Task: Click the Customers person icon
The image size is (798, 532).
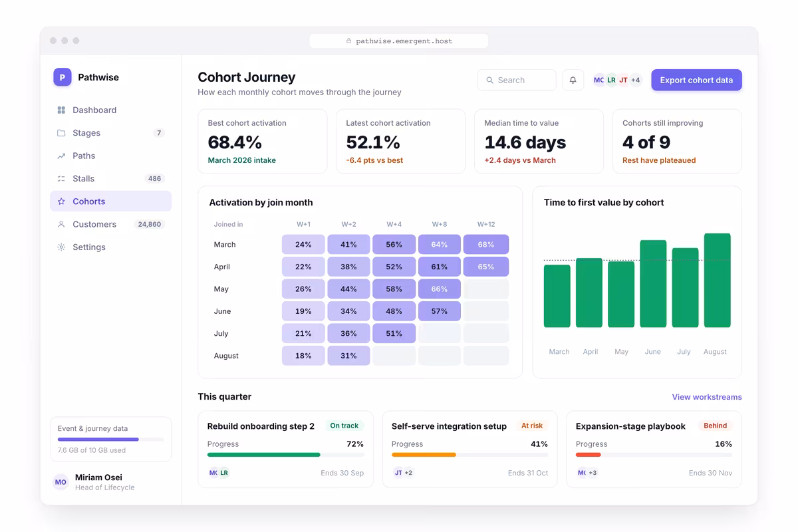Action: (61, 224)
